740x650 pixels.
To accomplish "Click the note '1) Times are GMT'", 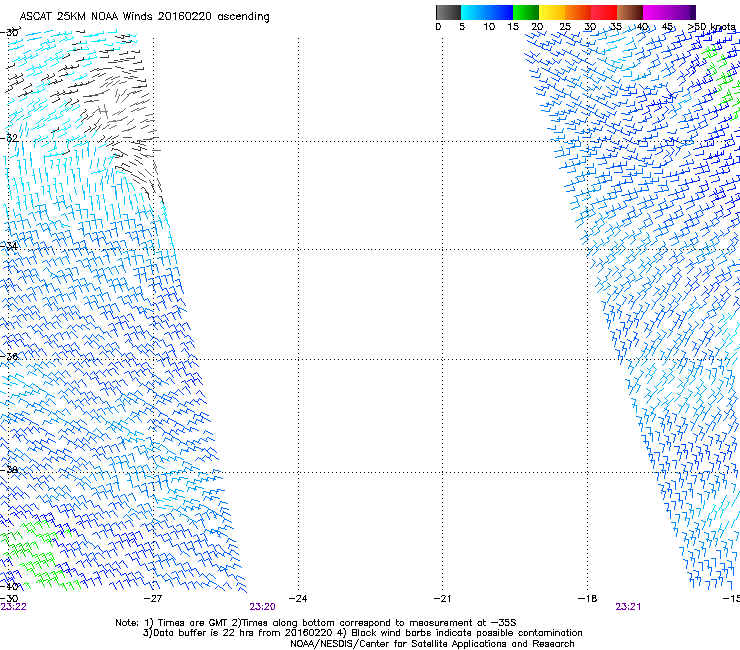I will point(186,623).
